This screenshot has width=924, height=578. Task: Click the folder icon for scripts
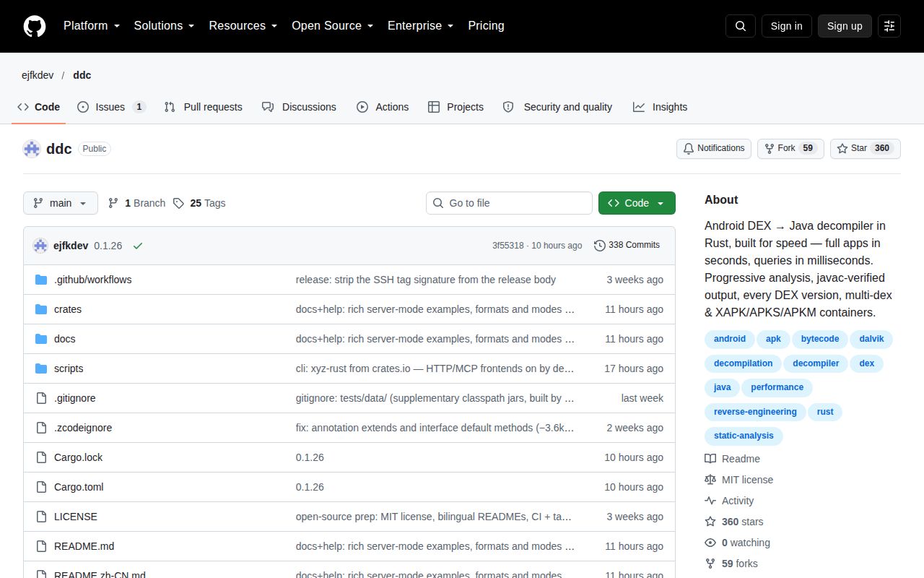pyautogui.click(x=41, y=368)
